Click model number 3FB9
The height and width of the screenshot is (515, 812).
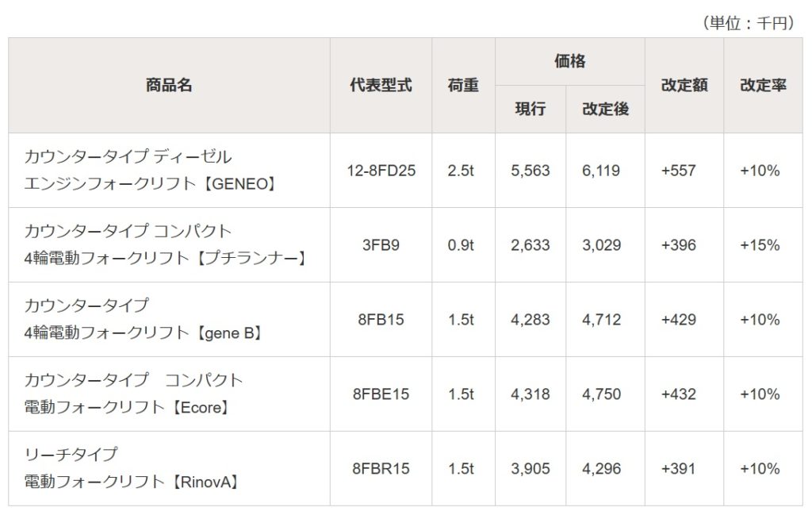[x=381, y=245]
